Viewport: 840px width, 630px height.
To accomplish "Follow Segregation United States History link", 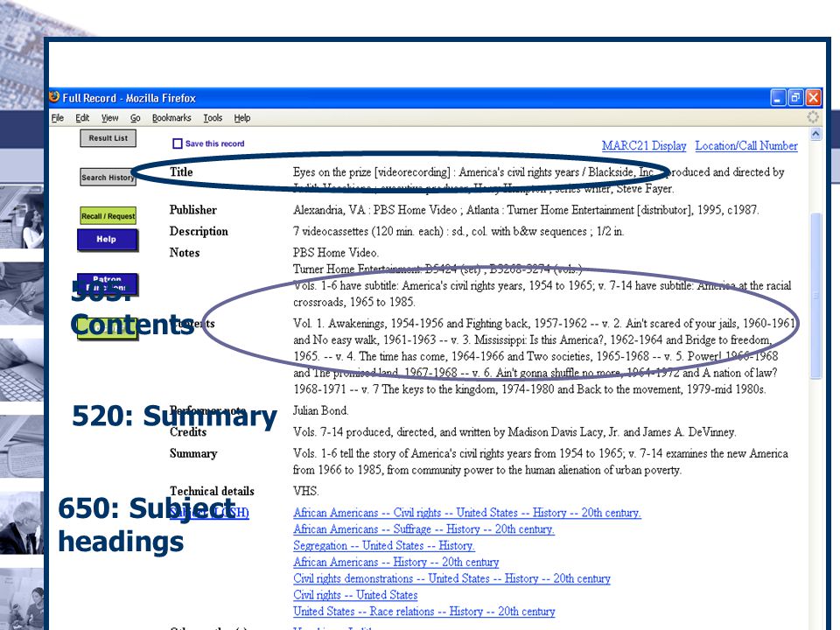I will [x=384, y=546].
